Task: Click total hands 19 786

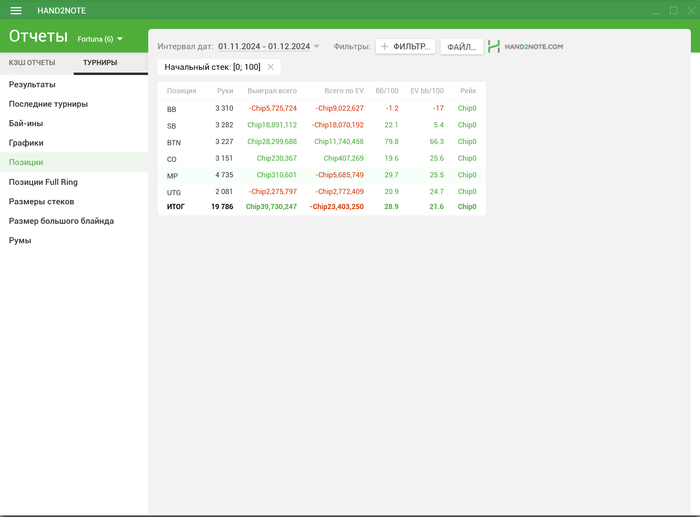Action: (x=222, y=207)
